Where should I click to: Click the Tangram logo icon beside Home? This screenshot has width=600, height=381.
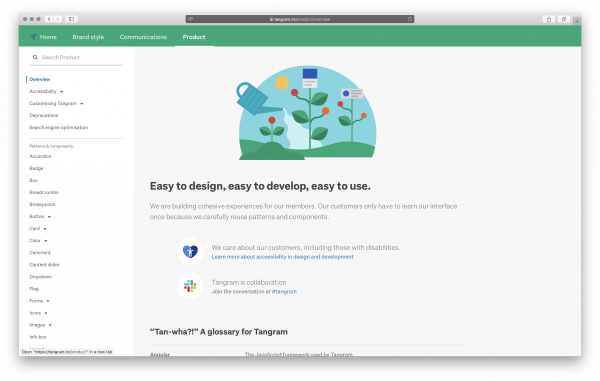point(33,37)
